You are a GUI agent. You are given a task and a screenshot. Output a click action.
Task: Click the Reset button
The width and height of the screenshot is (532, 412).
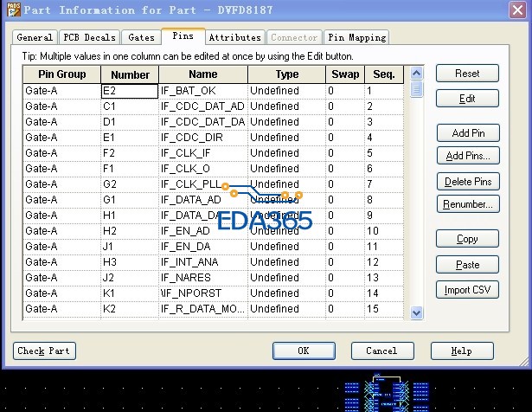(x=467, y=74)
